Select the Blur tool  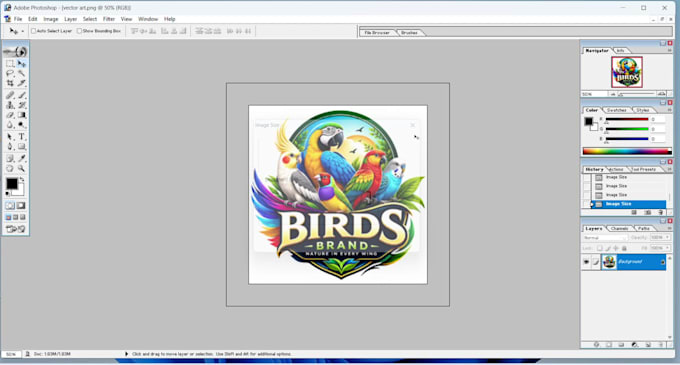click(x=10, y=125)
